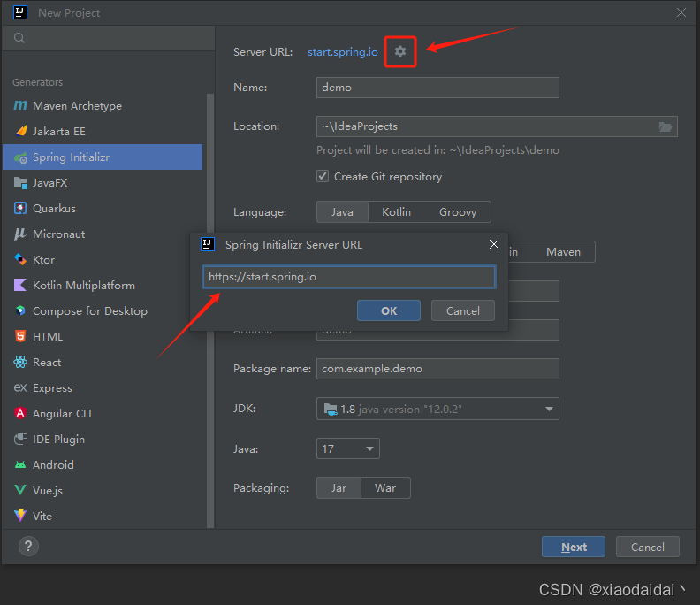Click the Angular CLI icon
This screenshot has height=605, width=700.
tap(20, 413)
